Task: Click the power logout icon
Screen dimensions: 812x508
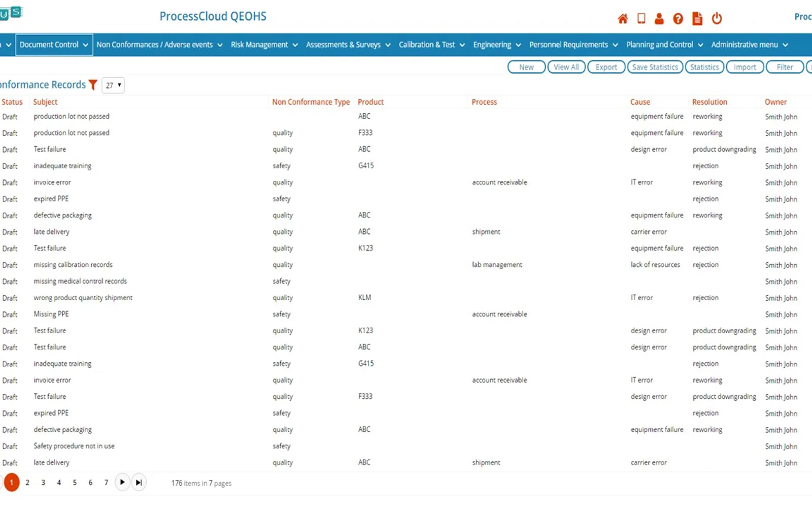Action: [717, 18]
